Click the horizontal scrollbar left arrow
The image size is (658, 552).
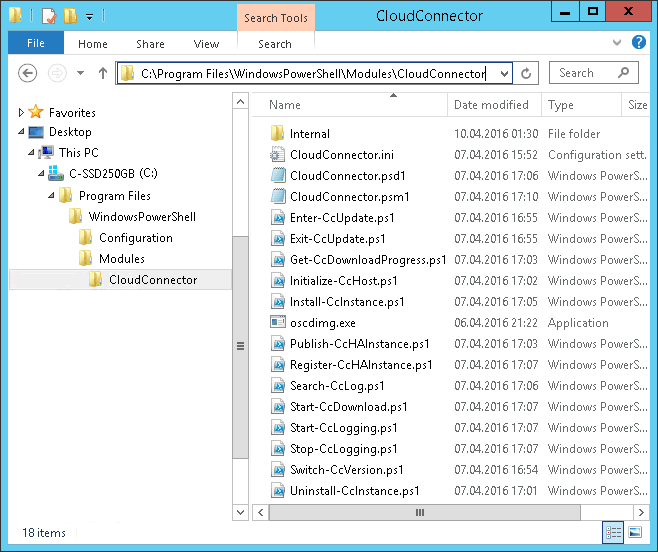(261, 512)
